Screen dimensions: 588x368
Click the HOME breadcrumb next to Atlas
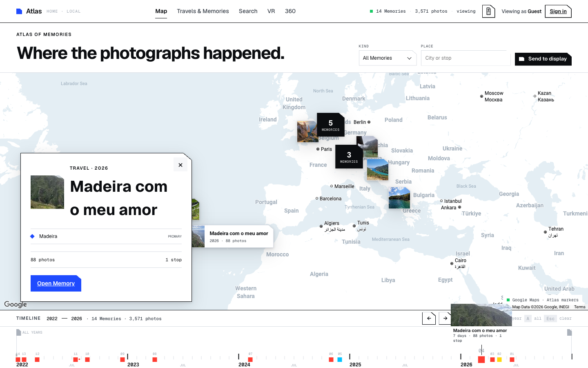pos(52,11)
